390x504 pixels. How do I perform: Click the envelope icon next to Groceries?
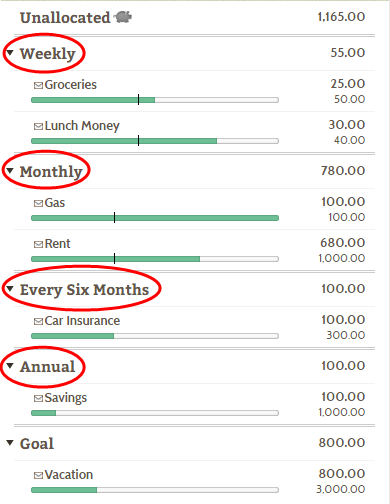point(38,86)
